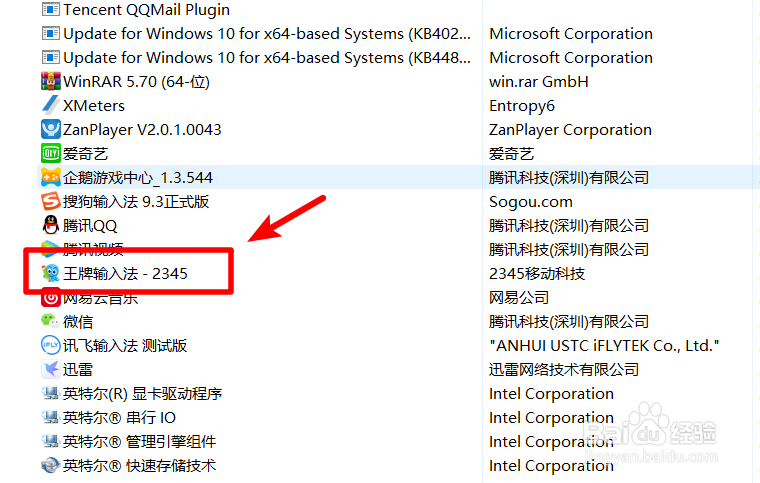This screenshot has width=760, height=483.
Task: Click the 腾讯QQ penguin icon
Action: 51,225
